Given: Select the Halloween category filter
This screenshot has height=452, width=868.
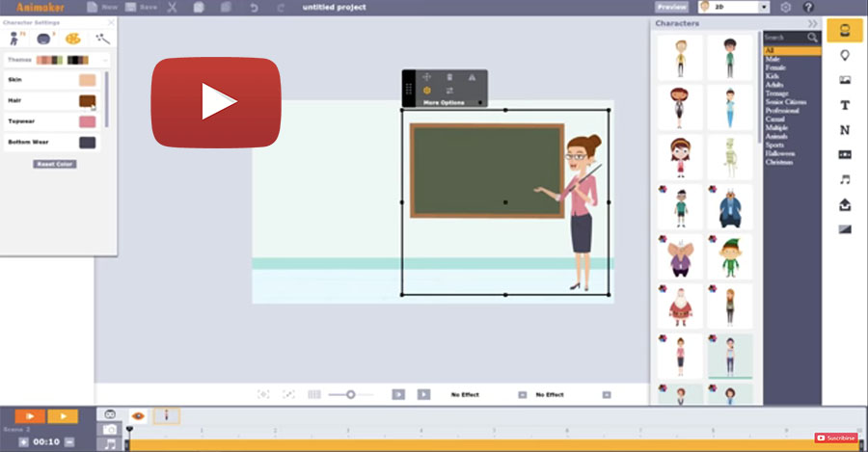Looking at the screenshot, I should coord(780,153).
